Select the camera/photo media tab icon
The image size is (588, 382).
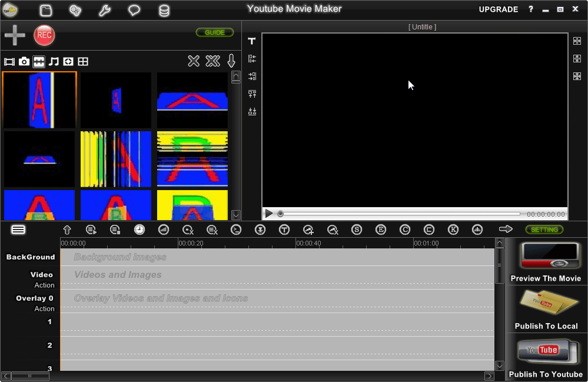click(24, 61)
